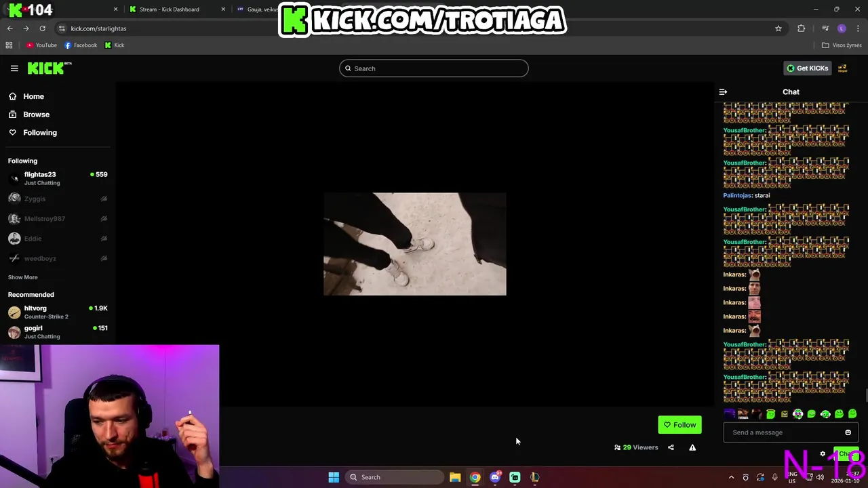
Task: Click the Get KICKs button
Action: [807, 68]
